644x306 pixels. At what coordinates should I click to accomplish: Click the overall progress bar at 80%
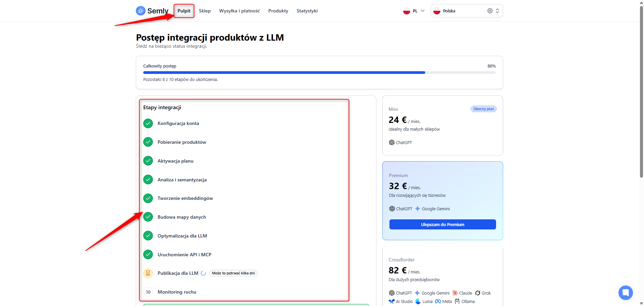(x=319, y=73)
